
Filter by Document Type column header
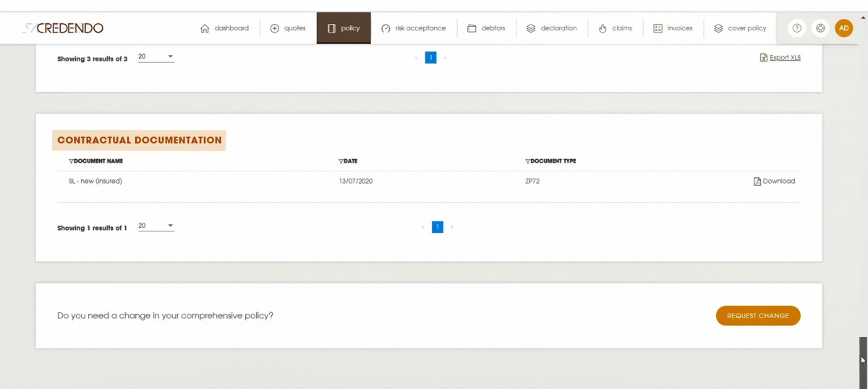click(x=550, y=161)
